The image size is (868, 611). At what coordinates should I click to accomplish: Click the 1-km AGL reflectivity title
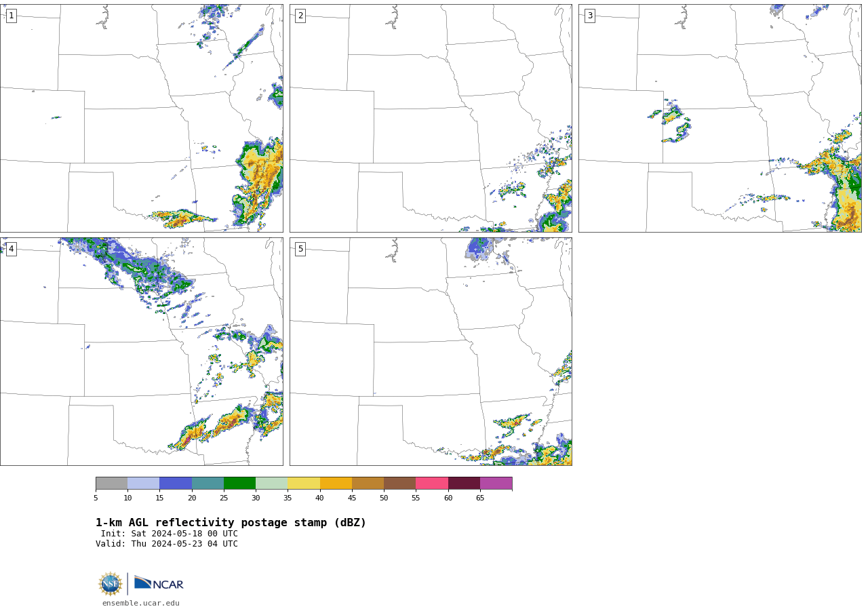231,523
